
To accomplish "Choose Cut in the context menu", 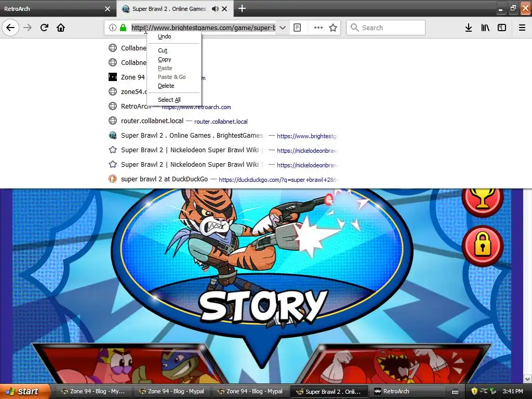I will pos(175,50).
